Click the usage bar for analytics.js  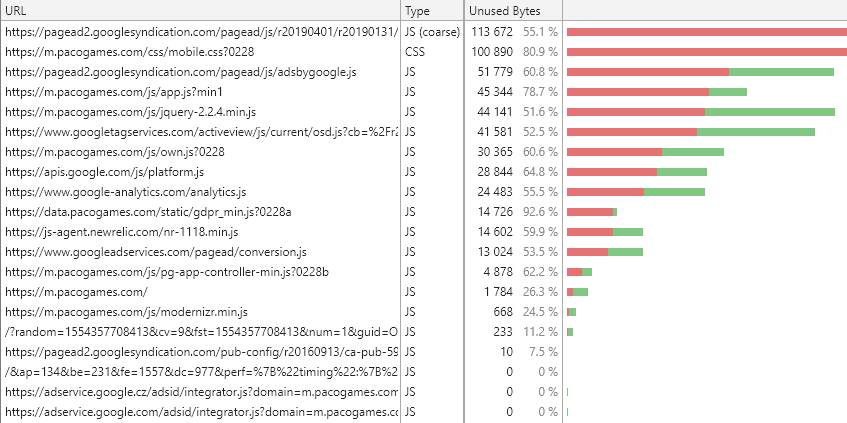pos(636,192)
